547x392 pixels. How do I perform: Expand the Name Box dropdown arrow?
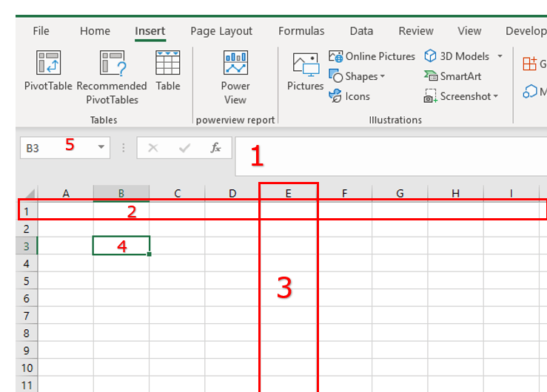101,147
